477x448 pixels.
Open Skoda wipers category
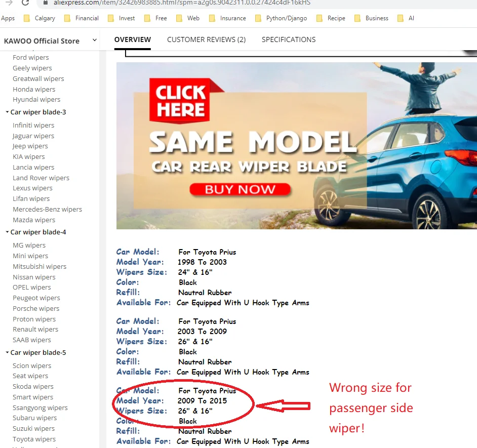pos(33,387)
